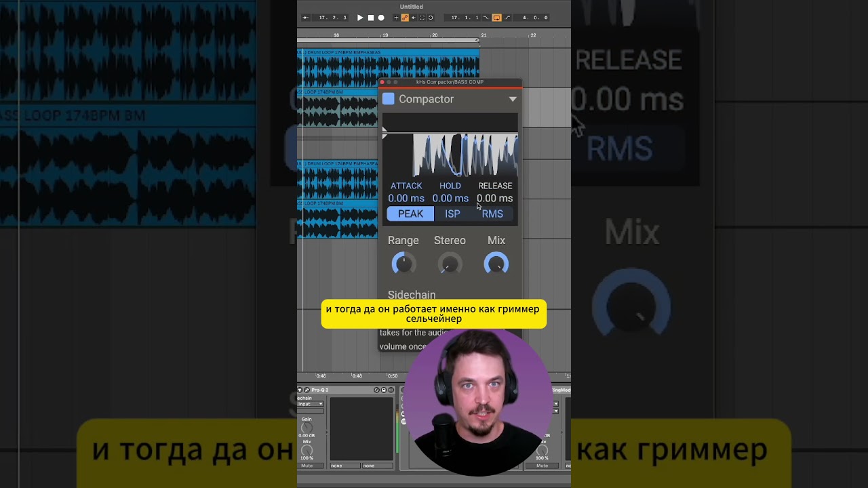The width and height of the screenshot is (868, 488).
Task: Click the Stereo knob in Compactor
Action: 450,264
